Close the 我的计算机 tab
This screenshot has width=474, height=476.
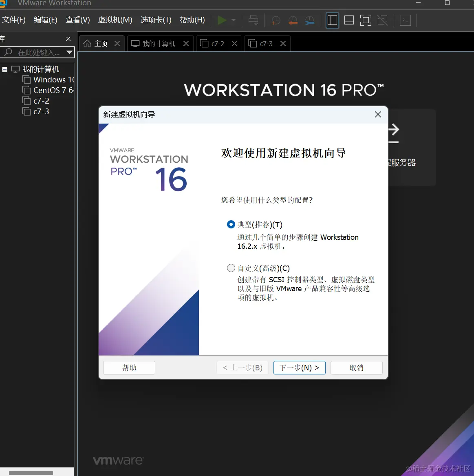click(x=186, y=44)
